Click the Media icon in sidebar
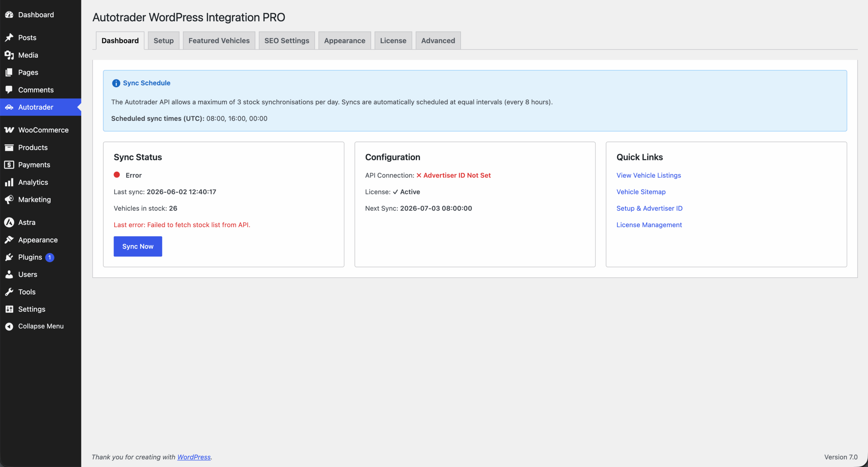Screen dimensions: 868x467 [9, 55]
